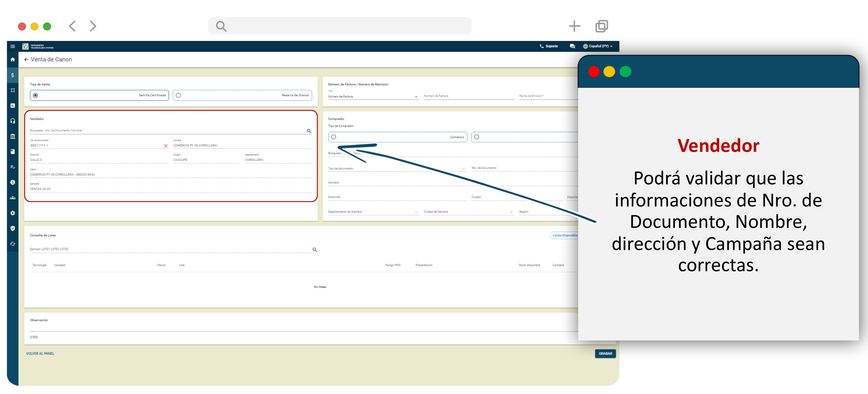Click the Consulta de Lotes search icon
This screenshot has height=394, width=868.
(x=314, y=250)
